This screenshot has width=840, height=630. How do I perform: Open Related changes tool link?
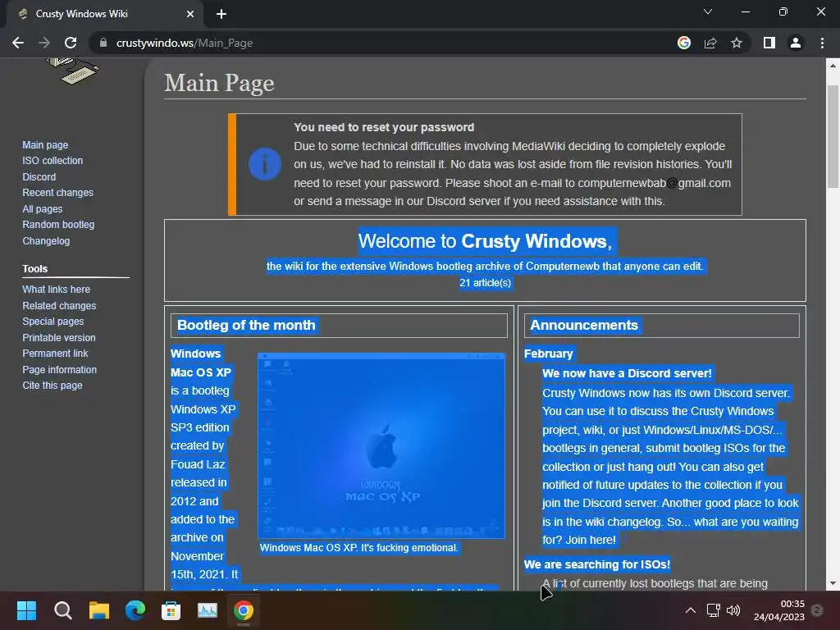pos(59,306)
